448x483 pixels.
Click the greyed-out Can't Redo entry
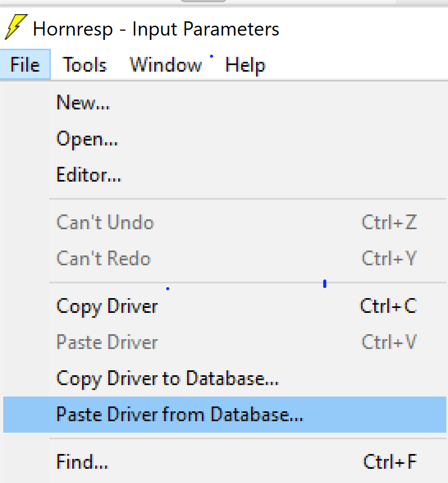[103, 258]
